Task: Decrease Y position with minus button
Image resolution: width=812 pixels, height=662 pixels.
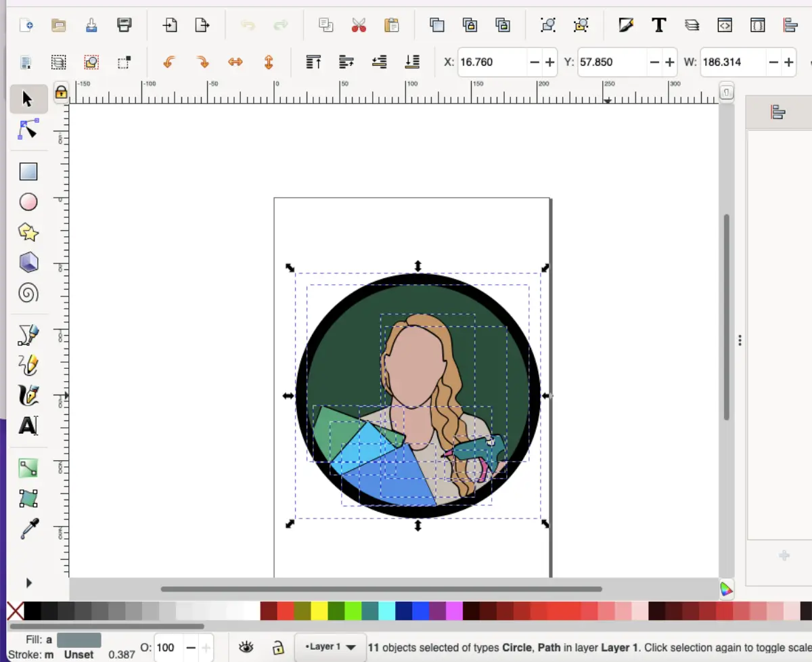Action: click(654, 62)
